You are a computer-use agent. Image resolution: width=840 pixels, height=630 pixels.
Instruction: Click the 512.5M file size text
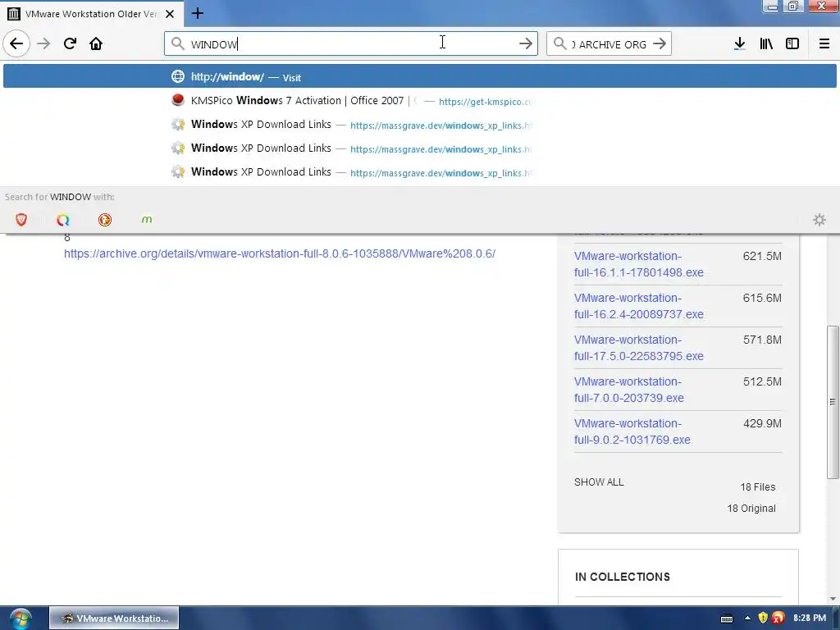pos(762,381)
